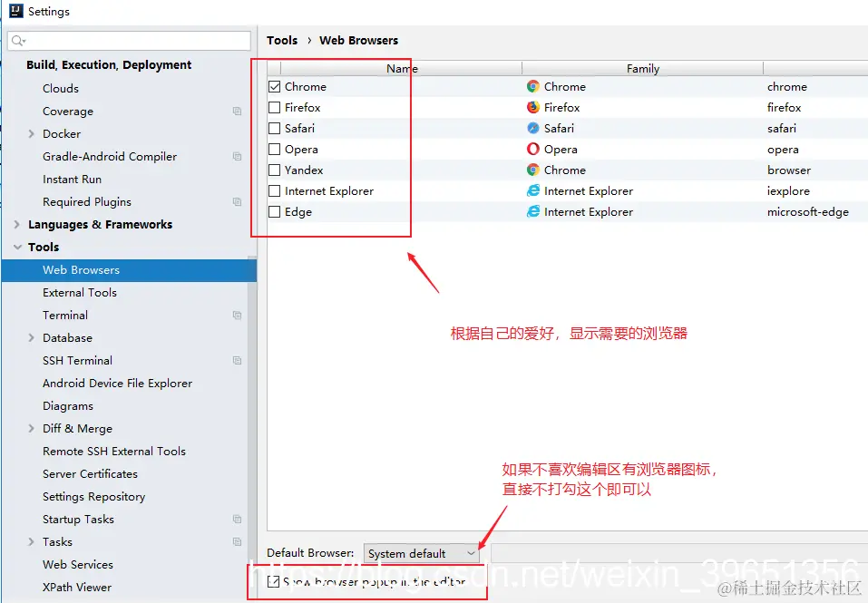Uncheck the Chrome browser checkbox
The height and width of the screenshot is (603, 868).
click(274, 86)
